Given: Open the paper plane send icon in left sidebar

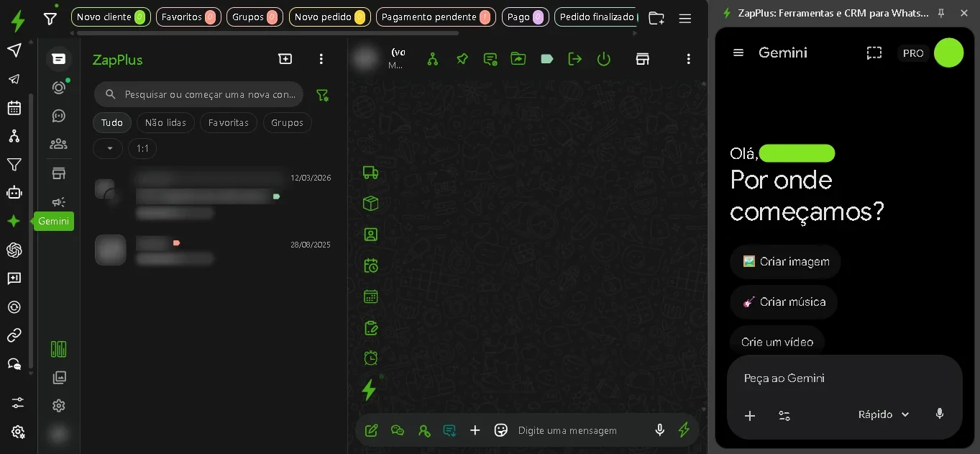Looking at the screenshot, I should pyautogui.click(x=14, y=50).
